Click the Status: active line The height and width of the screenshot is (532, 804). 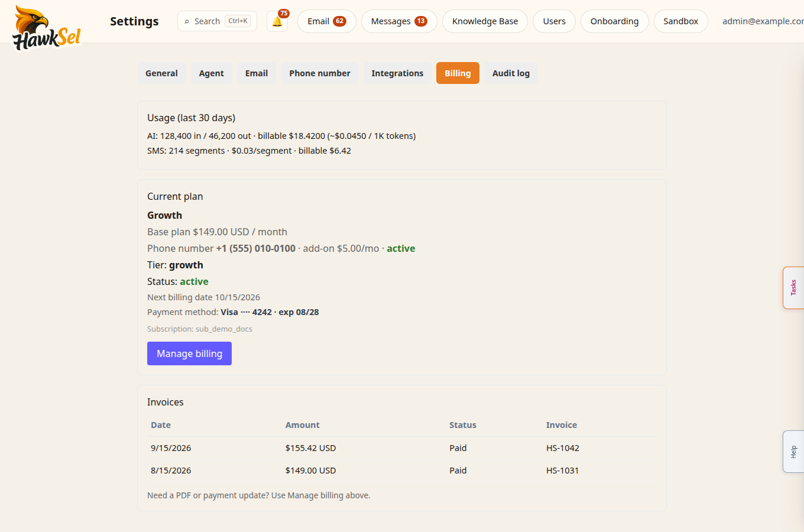pyautogui.click(x=178, y=281)
